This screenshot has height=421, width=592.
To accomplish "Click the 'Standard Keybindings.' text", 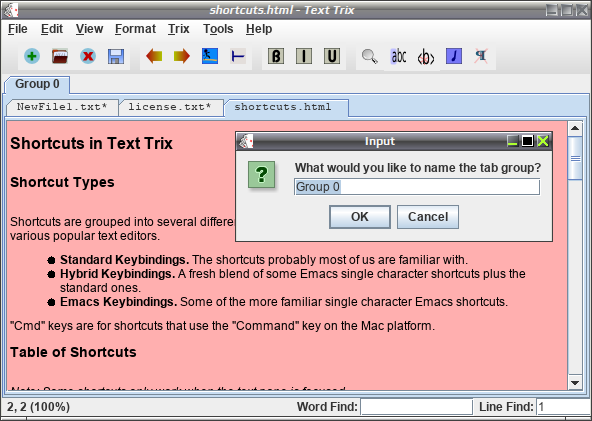I will click(125, 260).
